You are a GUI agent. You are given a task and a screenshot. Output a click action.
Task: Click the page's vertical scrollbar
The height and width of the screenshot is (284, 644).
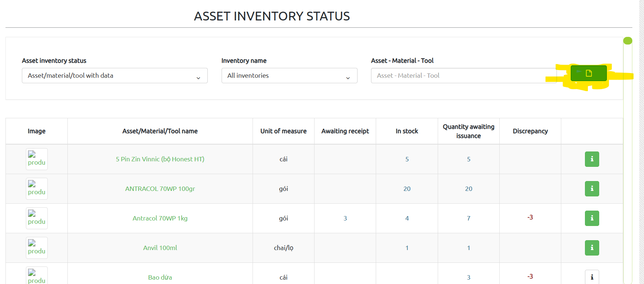click(641, 146)
